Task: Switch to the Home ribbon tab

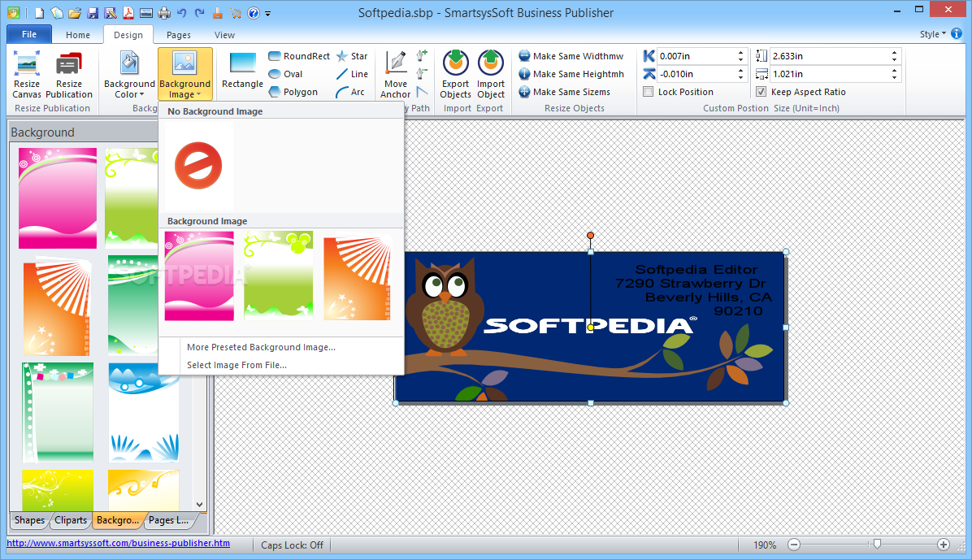Action: (x=78, y=35)
